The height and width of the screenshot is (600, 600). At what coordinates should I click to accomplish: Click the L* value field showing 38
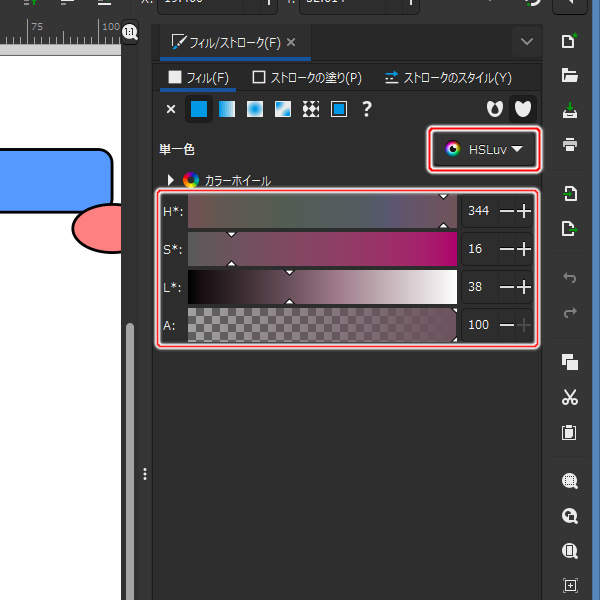(479, 287)
